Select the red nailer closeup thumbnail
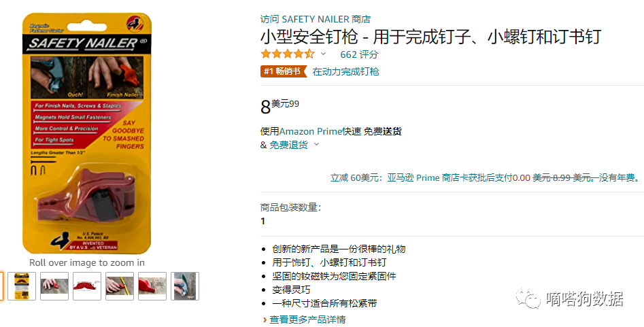 click(x=152, y=286)
